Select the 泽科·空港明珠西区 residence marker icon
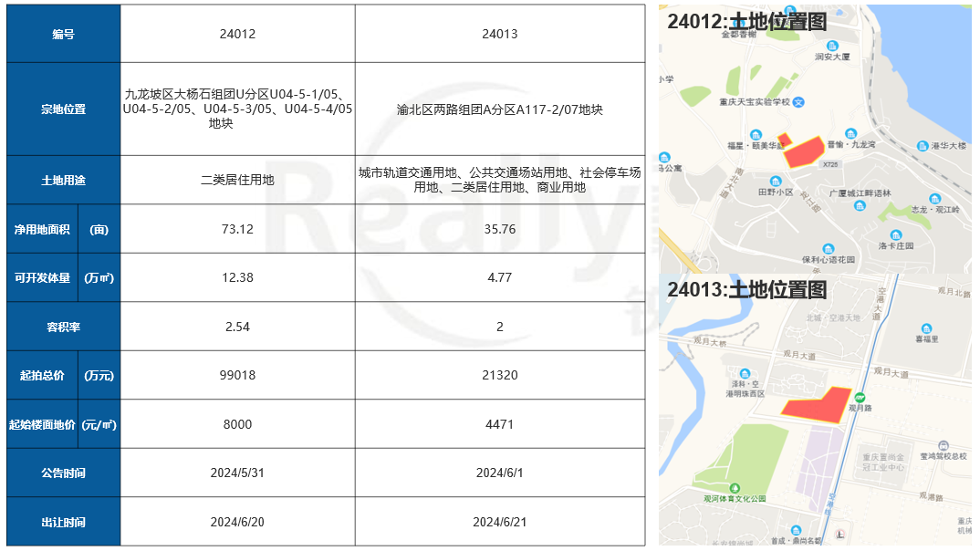This screenshot has width=980, height=551. 745,374
